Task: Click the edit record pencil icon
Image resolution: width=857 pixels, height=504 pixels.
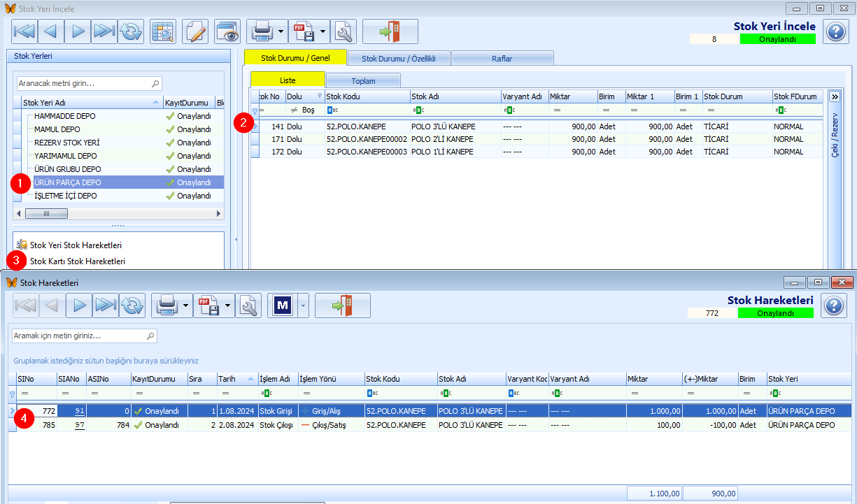Action: (196, 31)
